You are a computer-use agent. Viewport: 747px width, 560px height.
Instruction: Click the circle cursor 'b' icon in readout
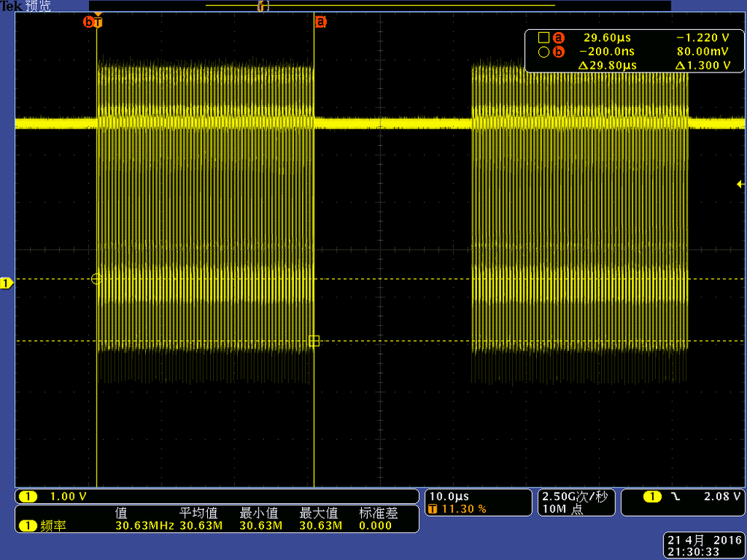click(x=543, y=52)
